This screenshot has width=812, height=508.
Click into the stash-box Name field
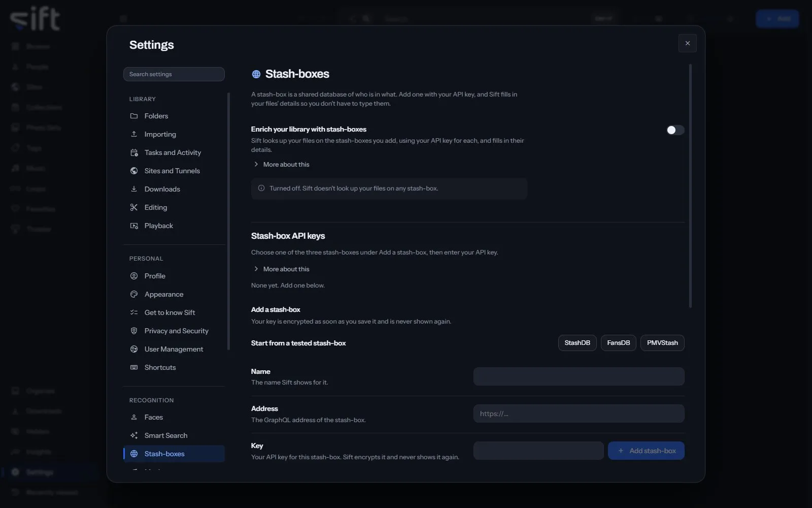coord(579,376)
